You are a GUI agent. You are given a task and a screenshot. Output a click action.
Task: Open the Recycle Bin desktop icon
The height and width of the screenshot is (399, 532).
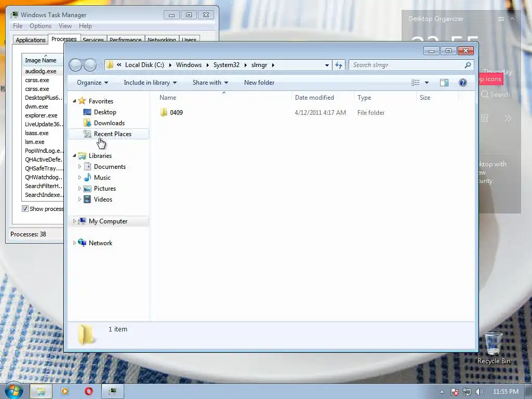(494, 348)
